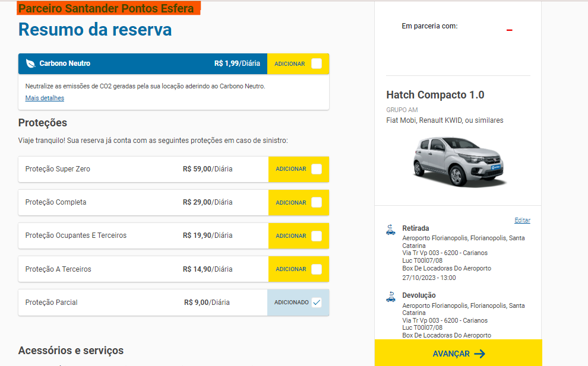Click the Adicionar label for Proteção Completa
The height and width of the screenshot is (366, 588).
click(291, 202)
